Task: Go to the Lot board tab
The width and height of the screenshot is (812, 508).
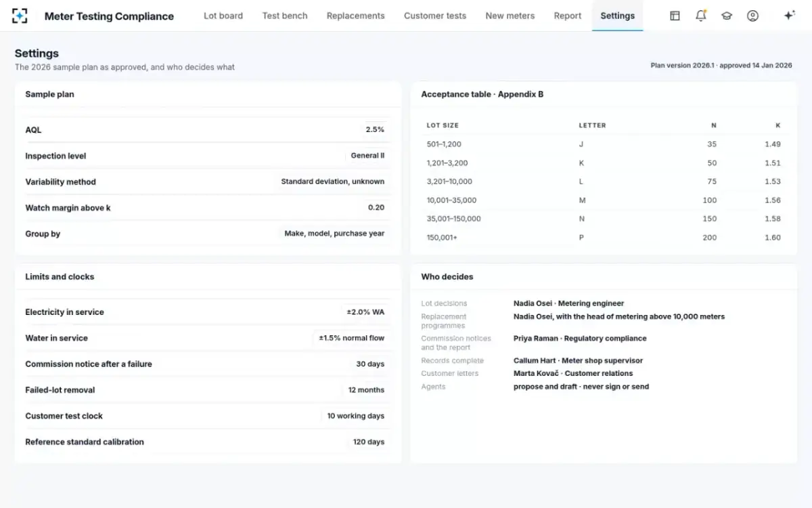Action: [x=223, y=16]
